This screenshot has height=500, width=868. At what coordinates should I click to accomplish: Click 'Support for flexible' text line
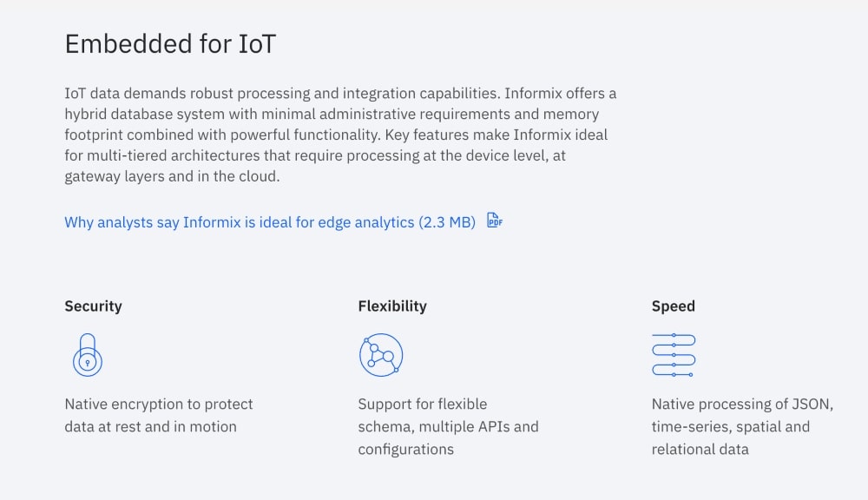pos(423,404)
